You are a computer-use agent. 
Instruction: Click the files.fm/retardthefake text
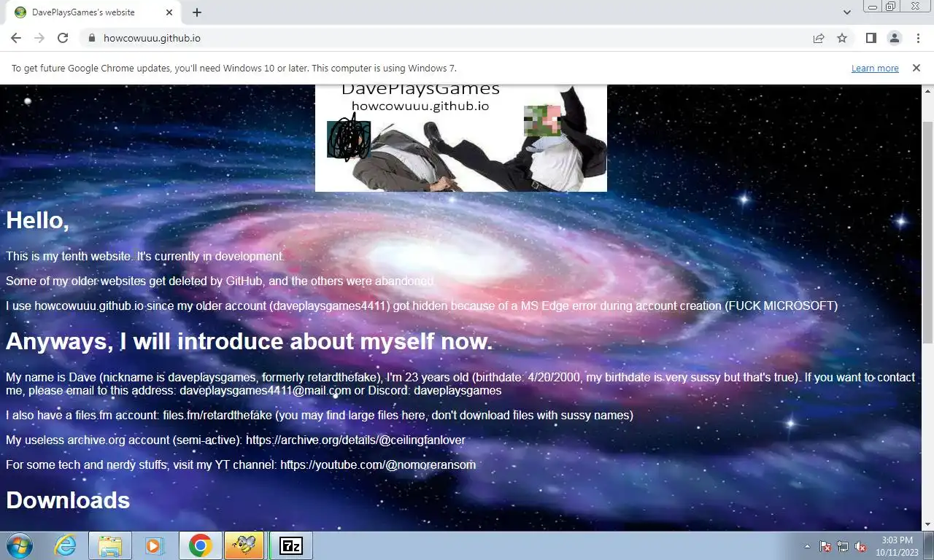(217, 416)
